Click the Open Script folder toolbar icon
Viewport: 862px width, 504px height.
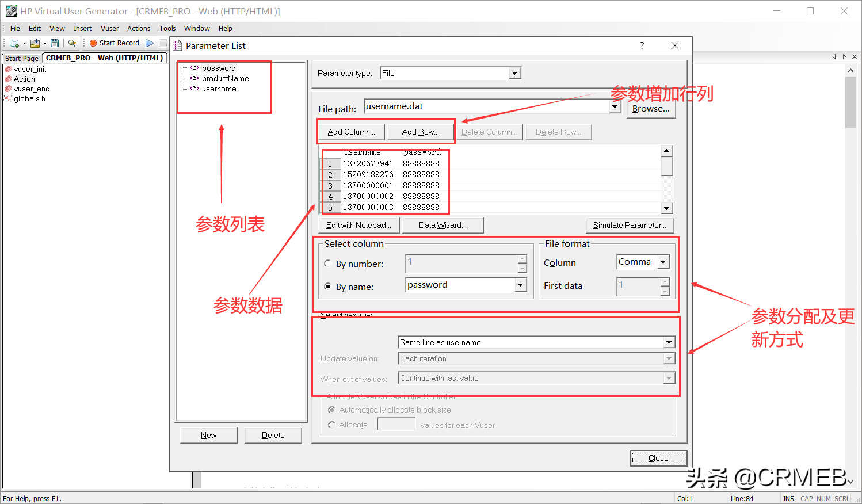[x=35, y=43]
